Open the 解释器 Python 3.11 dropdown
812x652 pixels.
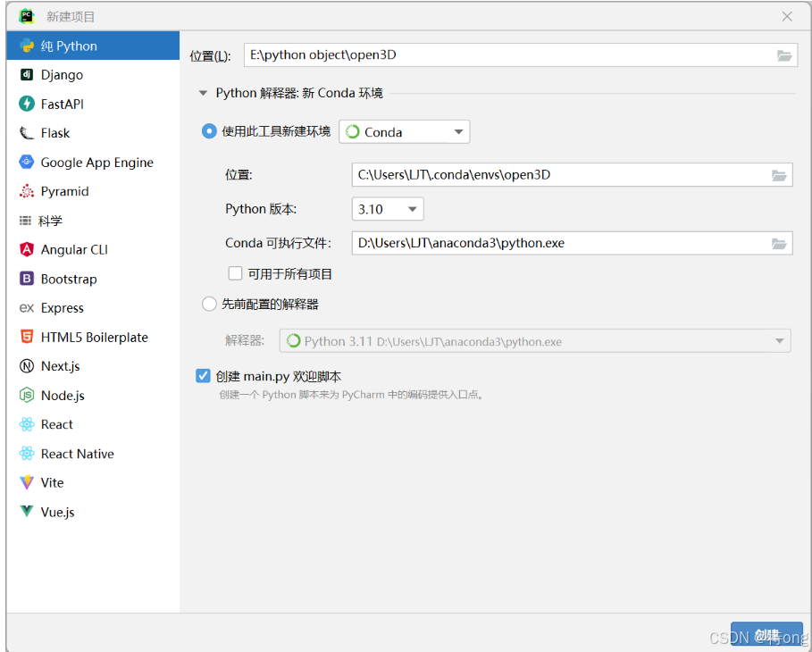(535, 341)
